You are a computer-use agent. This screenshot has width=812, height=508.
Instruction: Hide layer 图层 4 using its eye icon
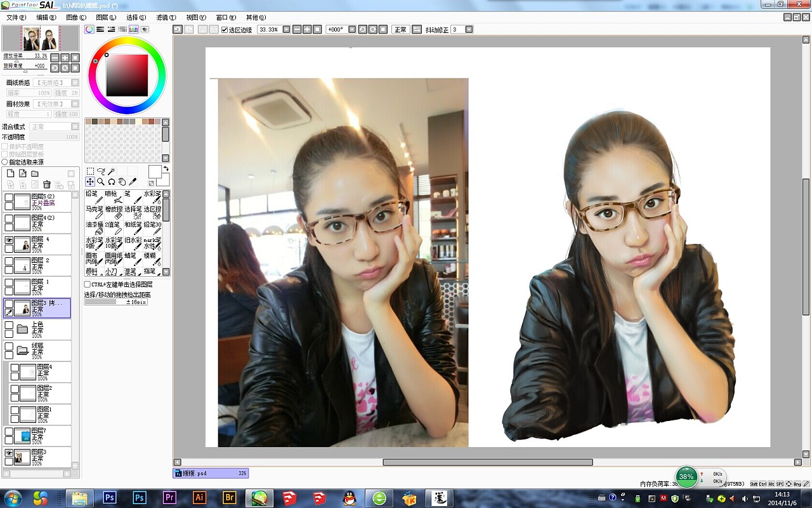[x=9, y=241]
